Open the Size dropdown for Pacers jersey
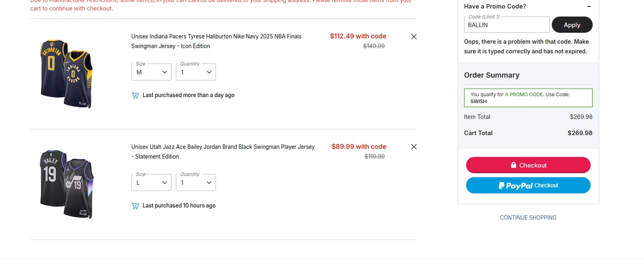Screen dimensions: 644x269 click(x=151, y=72)
